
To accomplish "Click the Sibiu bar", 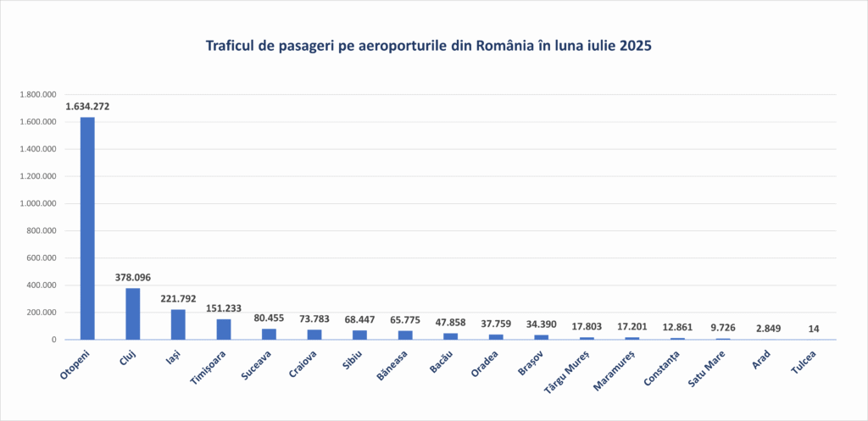I will click(359, 335).
